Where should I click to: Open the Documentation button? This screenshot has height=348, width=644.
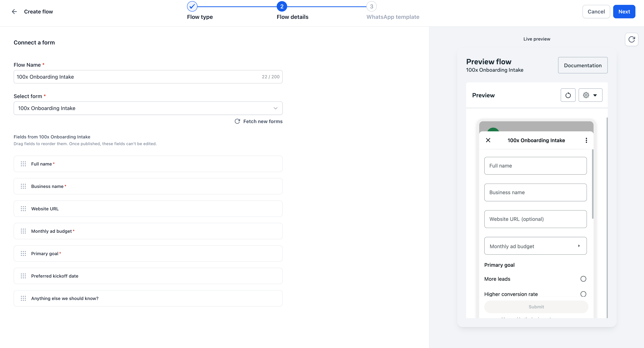[x=583, y=65]
